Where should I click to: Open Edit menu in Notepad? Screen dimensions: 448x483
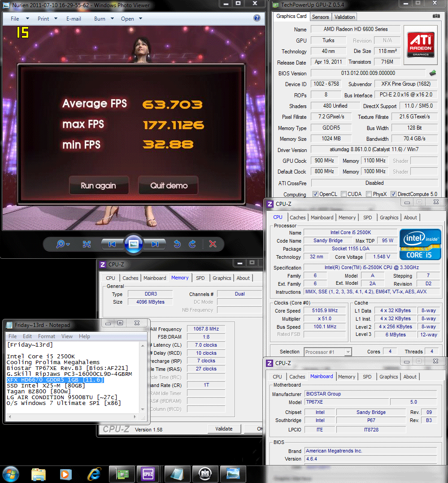(x=27, y=336)
